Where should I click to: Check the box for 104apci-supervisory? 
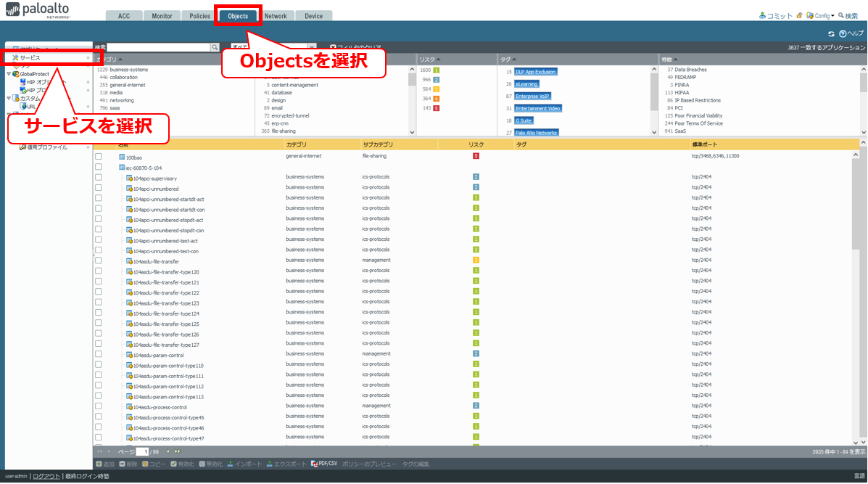[99, 177]
